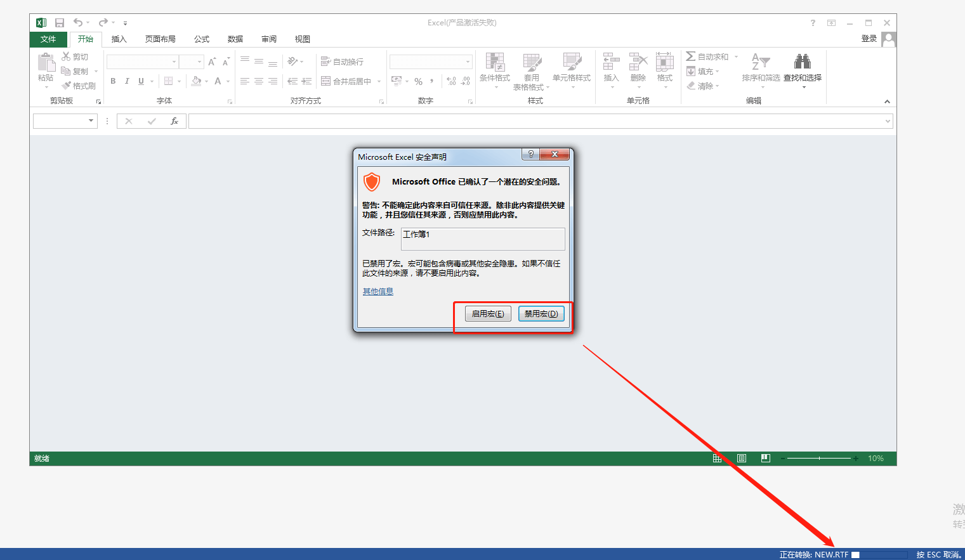Screen dimensions: 965x560
Task: Toggle wrap text (自动换行)
Action: [342, 62]
